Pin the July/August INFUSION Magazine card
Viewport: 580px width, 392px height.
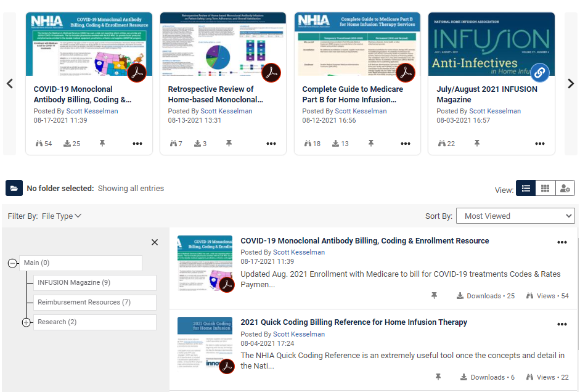(476, 143)
